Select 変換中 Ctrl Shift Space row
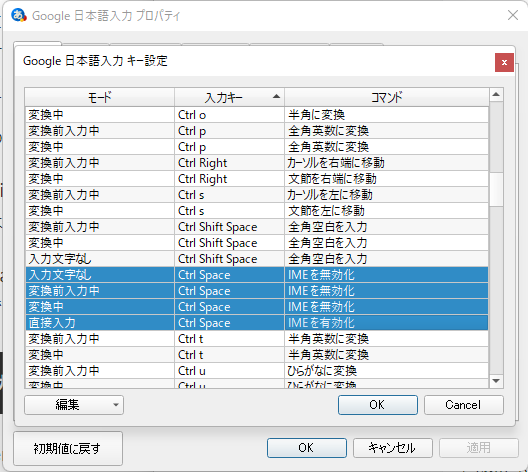Image resolution: width=528 pixels, height=472 pixels. pos(257,243)
